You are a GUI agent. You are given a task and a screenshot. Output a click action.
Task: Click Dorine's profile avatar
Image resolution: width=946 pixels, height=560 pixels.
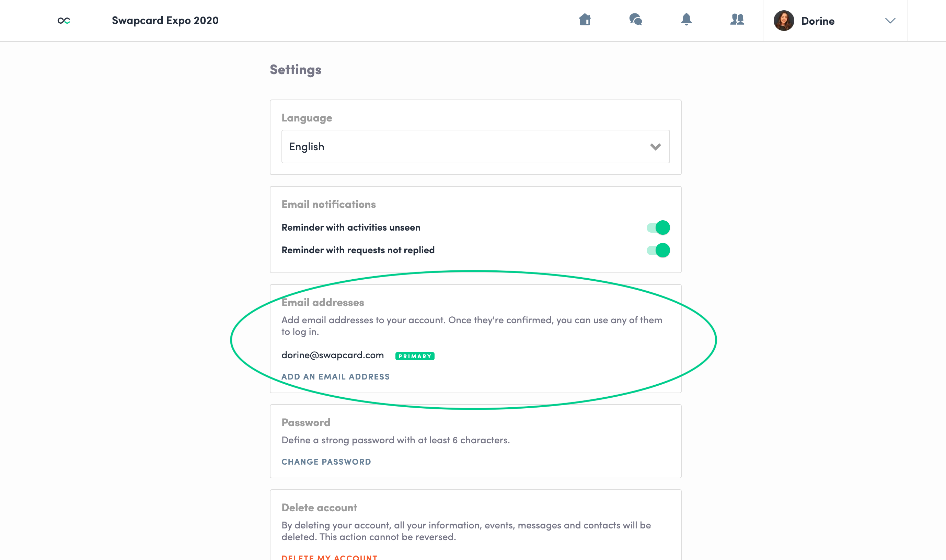(784, 21)
